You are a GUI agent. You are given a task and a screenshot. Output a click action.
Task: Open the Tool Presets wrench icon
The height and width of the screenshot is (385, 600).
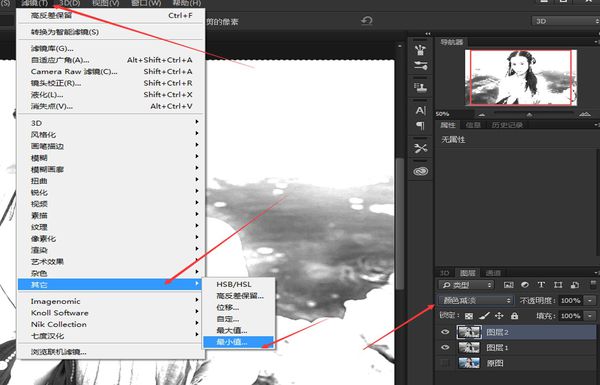420,148
